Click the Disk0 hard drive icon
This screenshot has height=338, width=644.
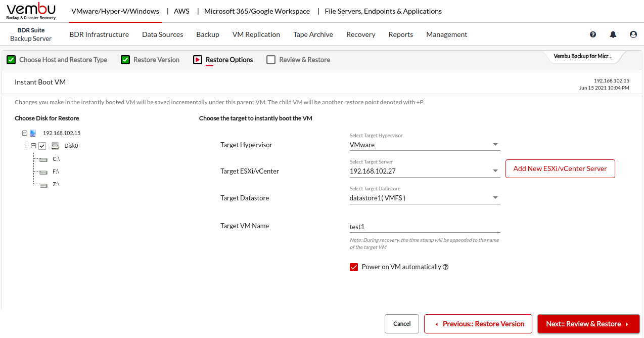(x=55, y=146)
